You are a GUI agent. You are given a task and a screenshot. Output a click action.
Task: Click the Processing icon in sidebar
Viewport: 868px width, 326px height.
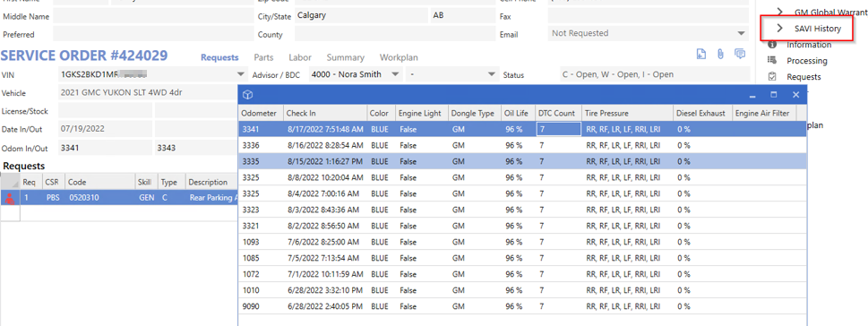(x=771, y=60)
